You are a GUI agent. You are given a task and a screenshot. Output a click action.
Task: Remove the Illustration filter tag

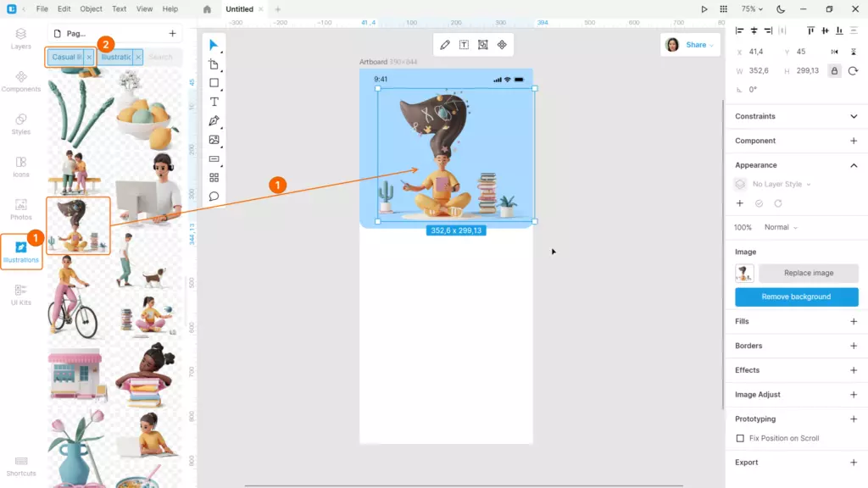click(138, 57)
